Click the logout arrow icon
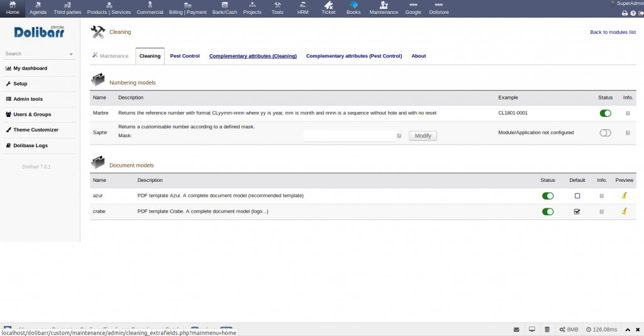 640,13
